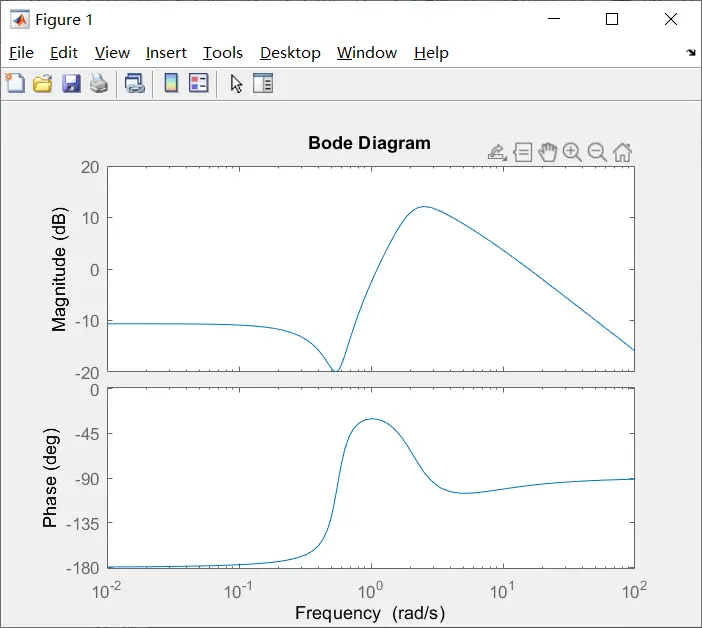Viewport: 702px width, 628px height.
Task: Click the Phase (deg) axis label
Action: coord(50,478)
